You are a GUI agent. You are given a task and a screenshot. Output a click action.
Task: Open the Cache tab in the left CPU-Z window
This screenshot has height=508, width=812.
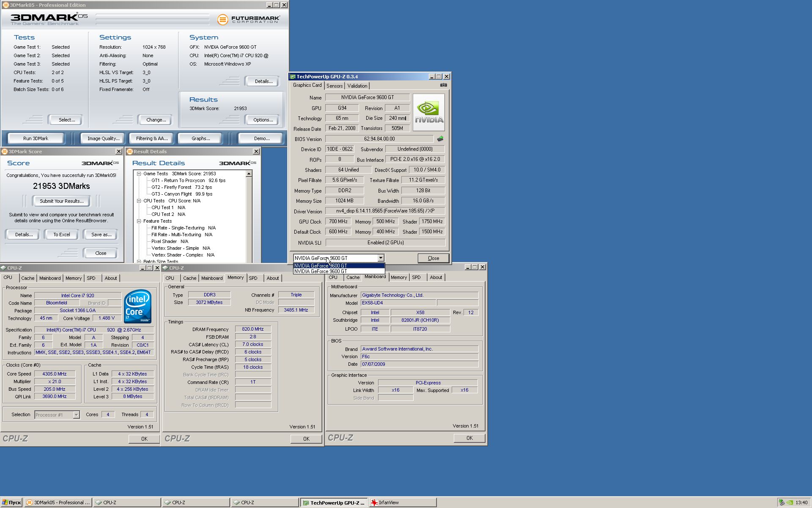[x=28, y=278]
